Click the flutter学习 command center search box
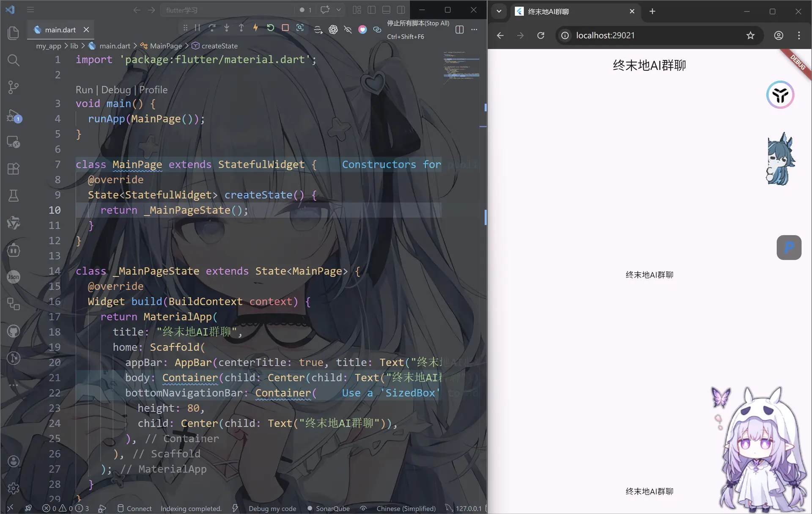 tap(228, 10)
